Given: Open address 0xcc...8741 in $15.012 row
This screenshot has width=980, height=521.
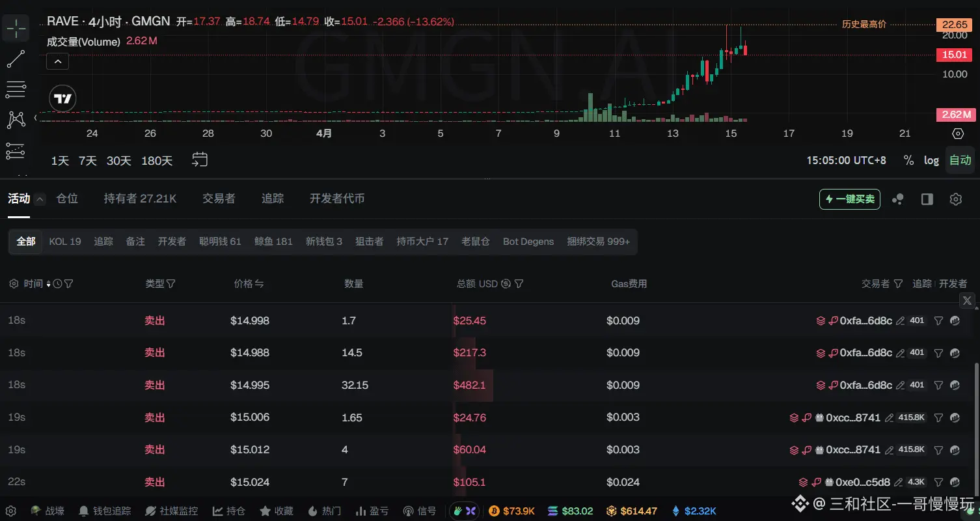Looking at the screenshot, I should coord(853,450).
